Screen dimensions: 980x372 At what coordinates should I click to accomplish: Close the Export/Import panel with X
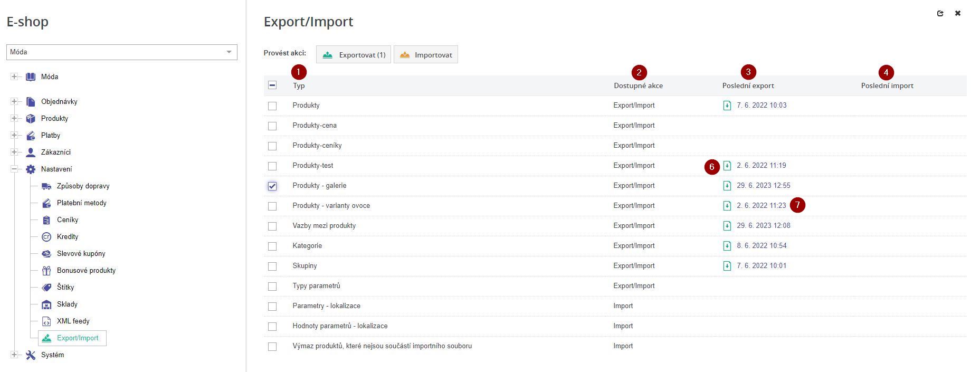(958, 14)
